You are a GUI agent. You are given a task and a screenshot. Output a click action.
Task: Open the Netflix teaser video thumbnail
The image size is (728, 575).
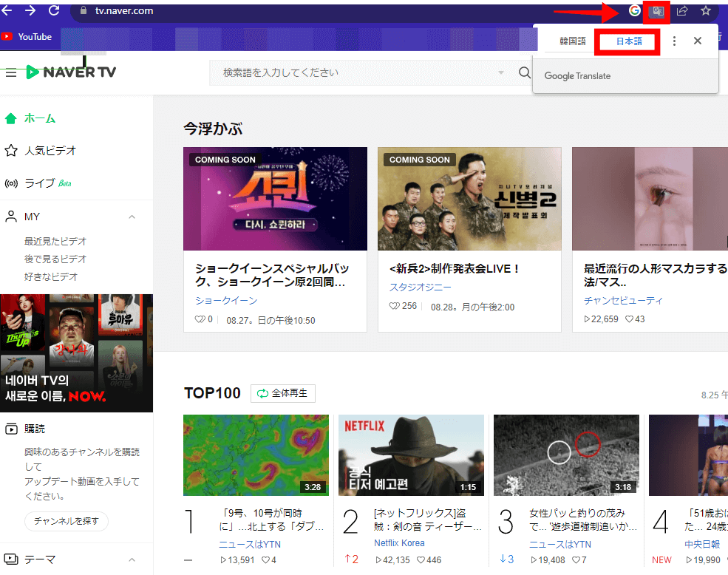411,455
